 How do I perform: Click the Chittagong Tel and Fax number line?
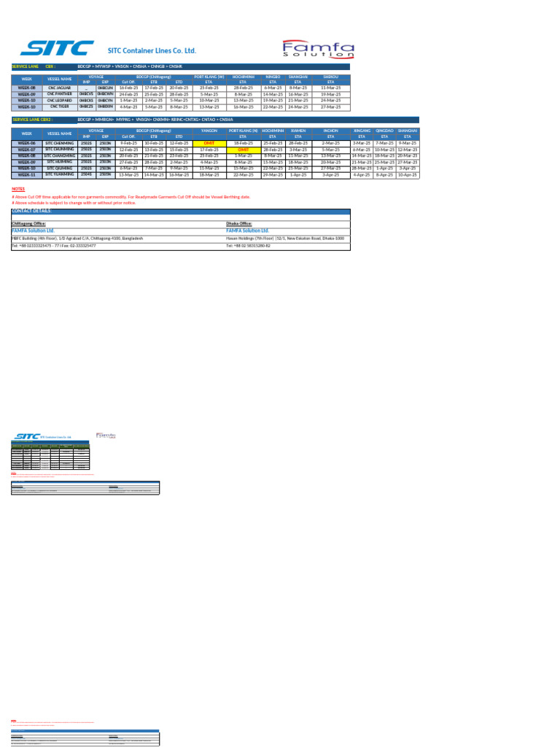point(54,246)
